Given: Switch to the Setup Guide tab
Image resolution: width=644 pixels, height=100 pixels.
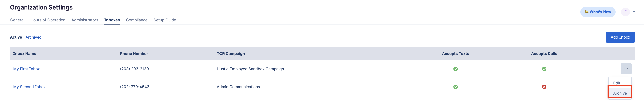Looking at the screenshot, I should pyautogui.click(x=164, y=20).
